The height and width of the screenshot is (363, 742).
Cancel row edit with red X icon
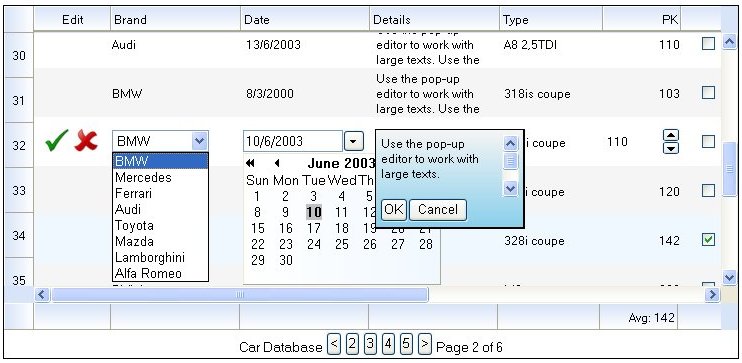pos(86,141)
